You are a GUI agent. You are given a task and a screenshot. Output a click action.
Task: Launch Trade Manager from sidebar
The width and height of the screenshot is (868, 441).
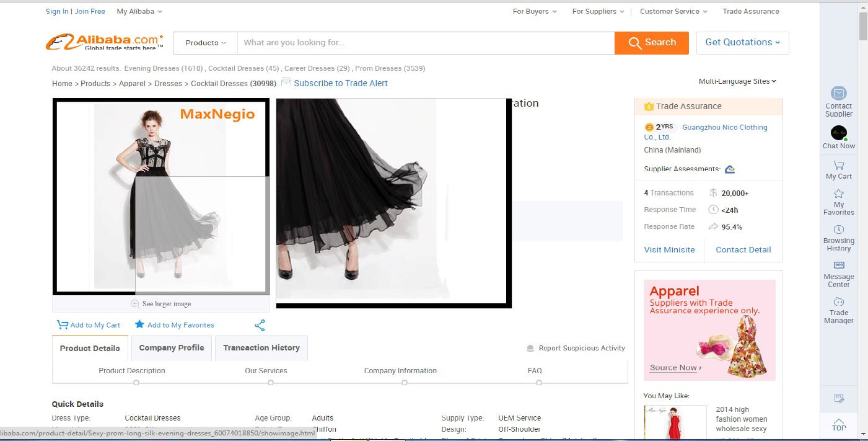(838, 301)
